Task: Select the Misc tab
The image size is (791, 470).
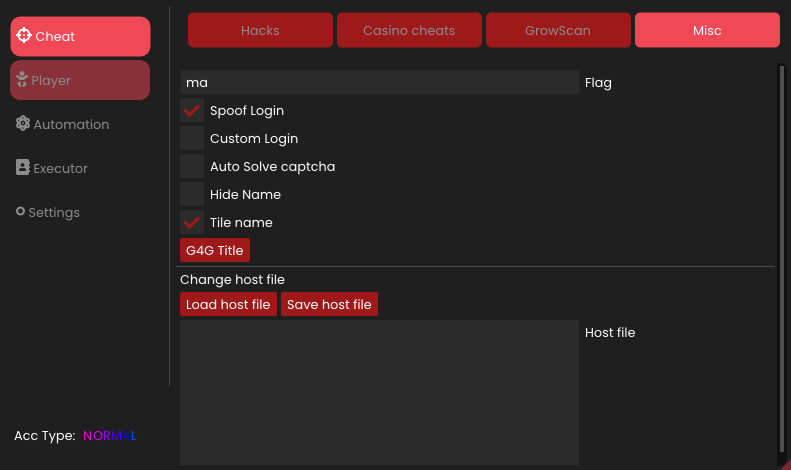Action: coord(707,30)
